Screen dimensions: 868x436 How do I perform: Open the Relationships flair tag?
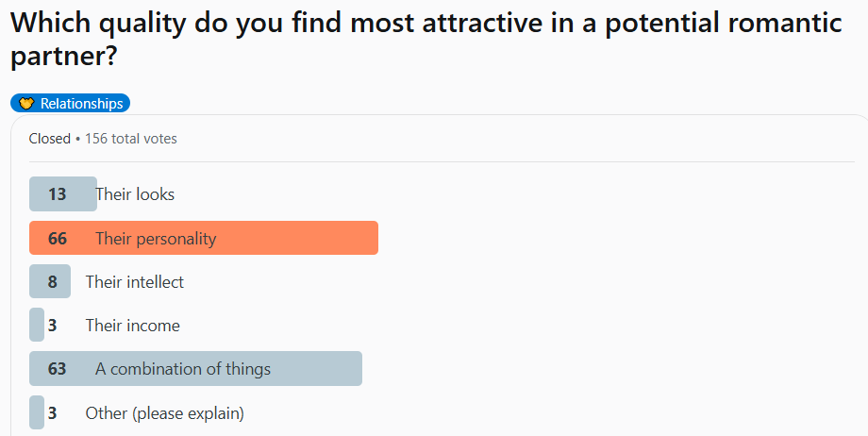tap(81, 104)
